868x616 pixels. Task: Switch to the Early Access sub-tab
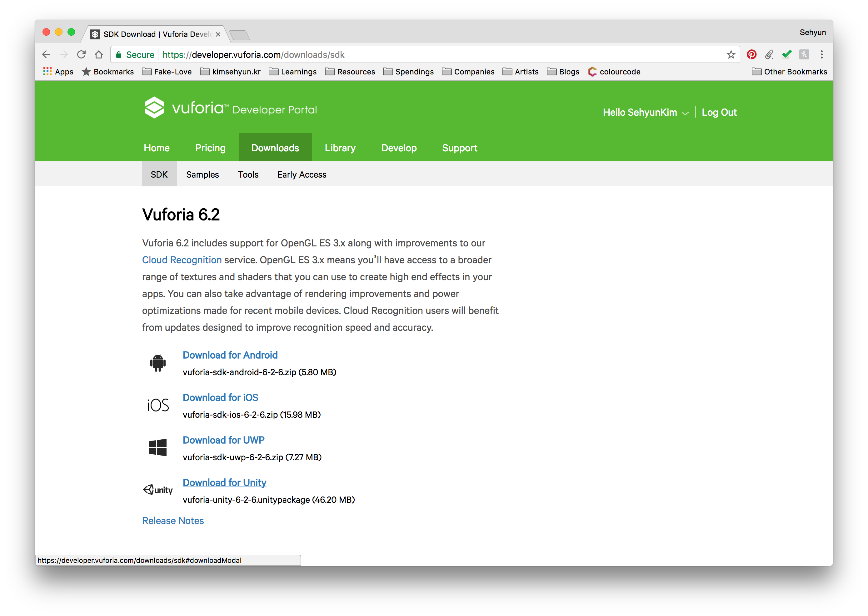tap(302, 174)
